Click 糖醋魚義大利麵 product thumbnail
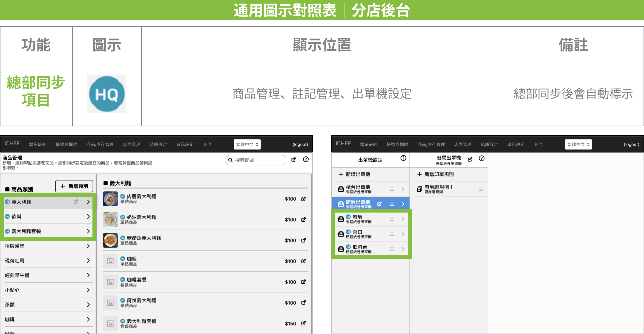The height and width of the screenshot is (334, 644). pyautogui.click(x=110, y=240)
